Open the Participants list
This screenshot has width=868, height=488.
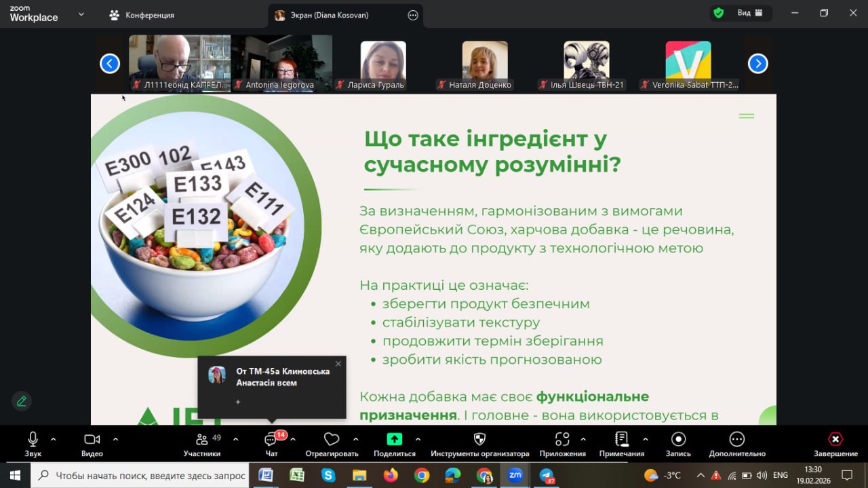tap(201, 441)
